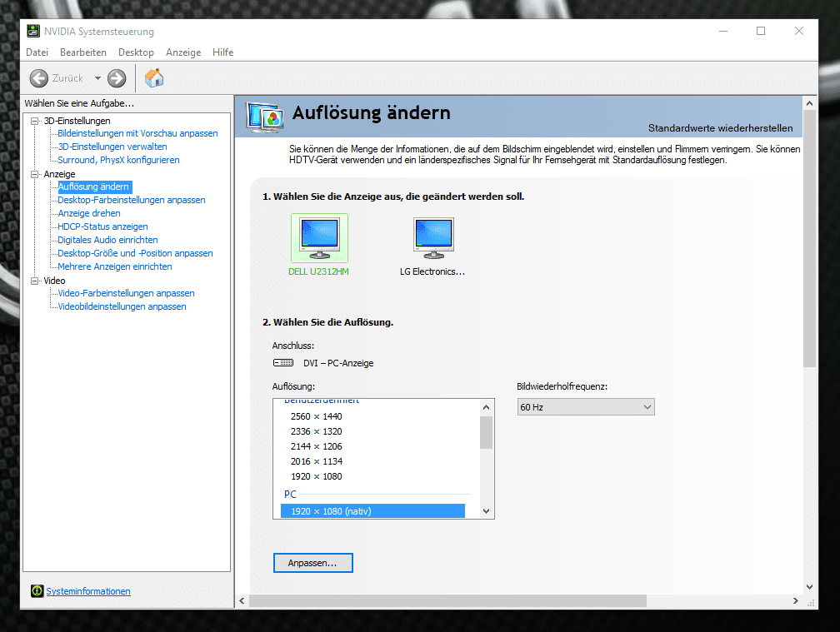Click resolution list scroll up arrow
This screenshot has width=840, height=632.
coord(486,407)
